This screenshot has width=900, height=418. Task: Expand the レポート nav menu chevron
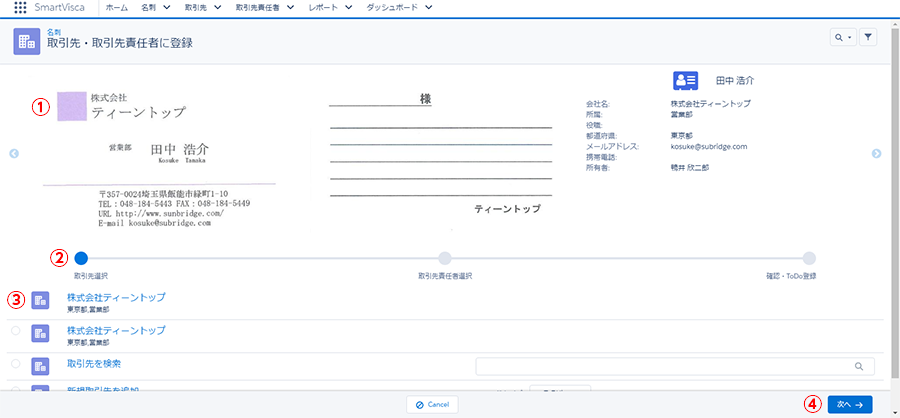pyautogui.click(x=348, y=8)
